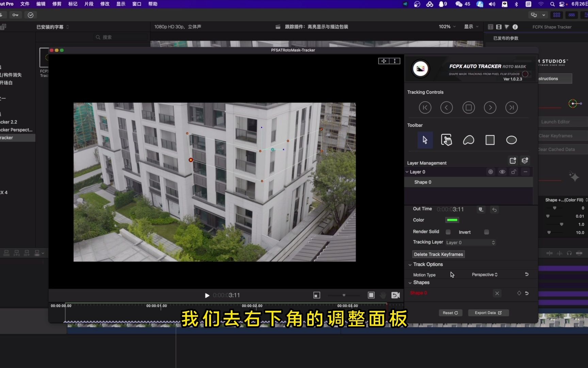Viewport: 588px width, 368px height.
Task: Enable the Invert checkbox
Action: [486, 232]
